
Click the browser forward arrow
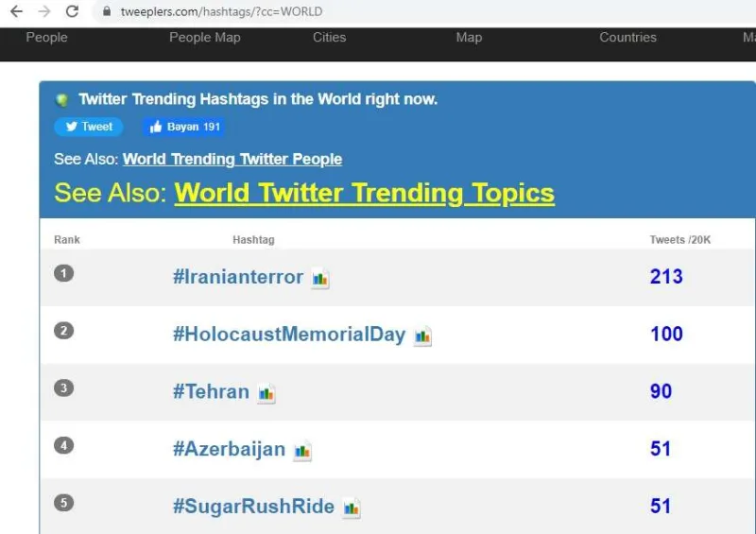(43, 11)
